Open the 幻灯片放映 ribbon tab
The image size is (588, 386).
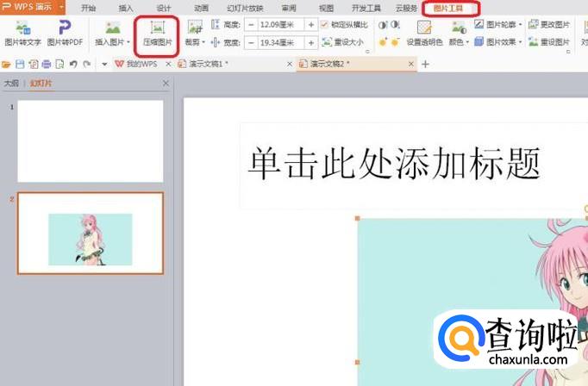(245, 8)
